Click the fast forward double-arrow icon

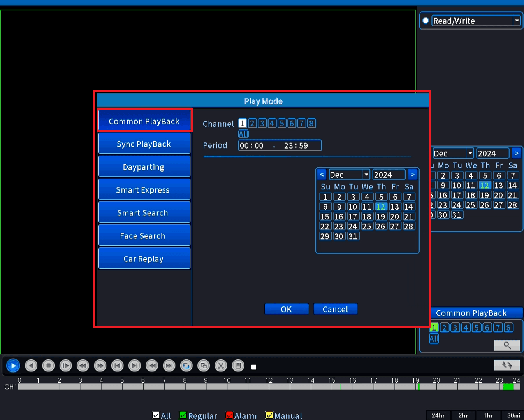(100, 366)
